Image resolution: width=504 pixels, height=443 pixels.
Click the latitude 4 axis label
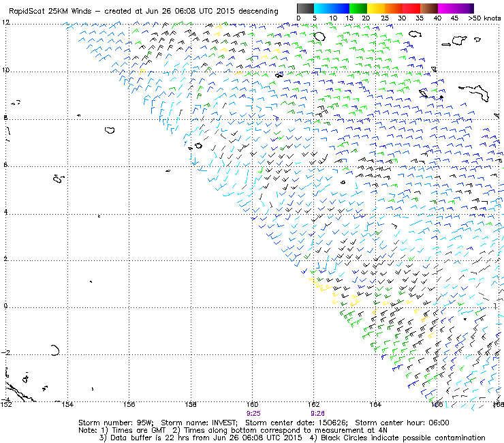(5, 213)
